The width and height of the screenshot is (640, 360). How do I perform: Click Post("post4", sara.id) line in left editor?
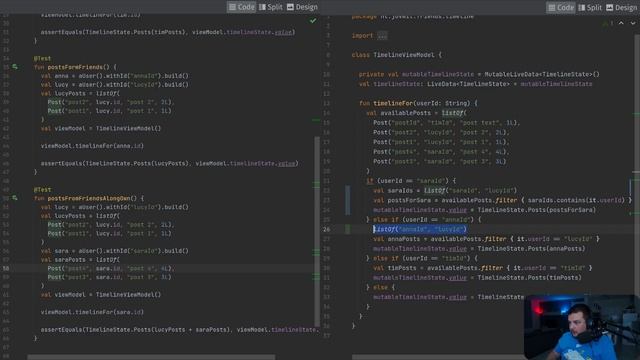coord(111,269)
